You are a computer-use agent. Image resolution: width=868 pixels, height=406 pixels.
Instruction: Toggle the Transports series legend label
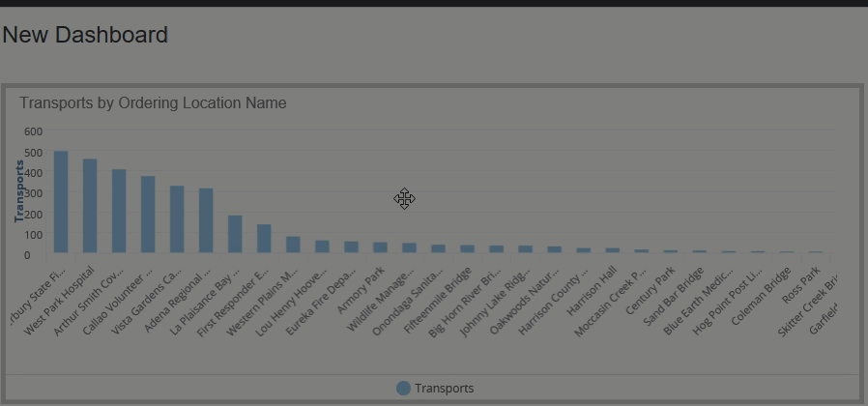tap(444, 389)
